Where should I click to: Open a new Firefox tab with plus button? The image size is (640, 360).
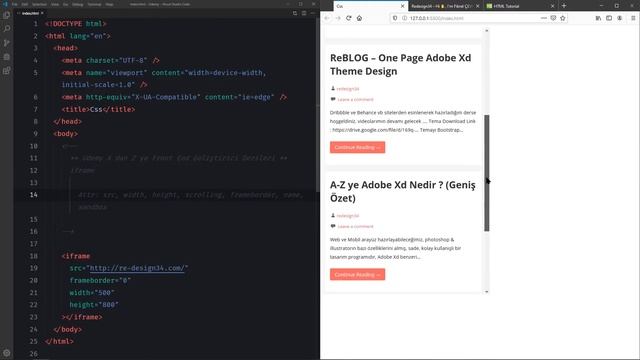(564, 6)
